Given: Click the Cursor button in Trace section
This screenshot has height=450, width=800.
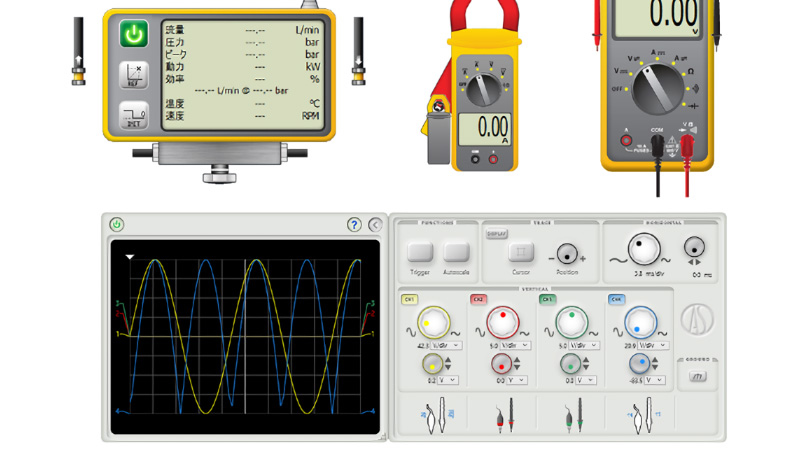Looking at the screenshot, I should tap(520, 253).
